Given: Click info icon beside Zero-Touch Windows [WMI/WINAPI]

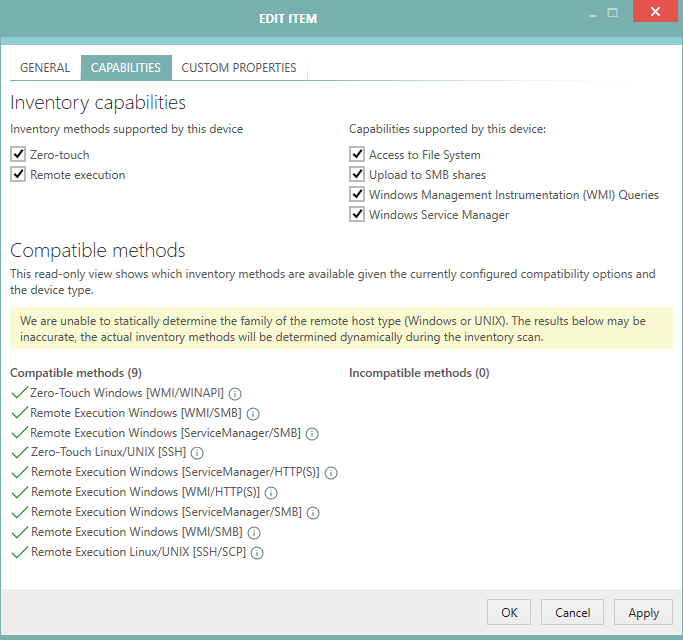Looking at the screenshot, I should [x=235, y=393].
